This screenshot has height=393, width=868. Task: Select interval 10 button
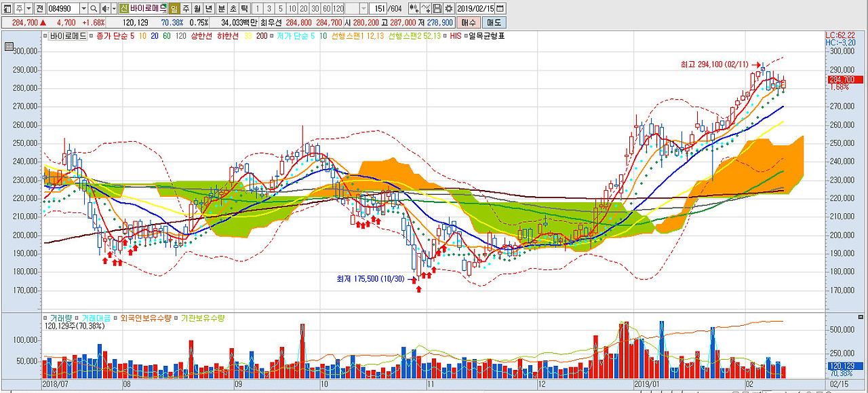pos(292,9)
